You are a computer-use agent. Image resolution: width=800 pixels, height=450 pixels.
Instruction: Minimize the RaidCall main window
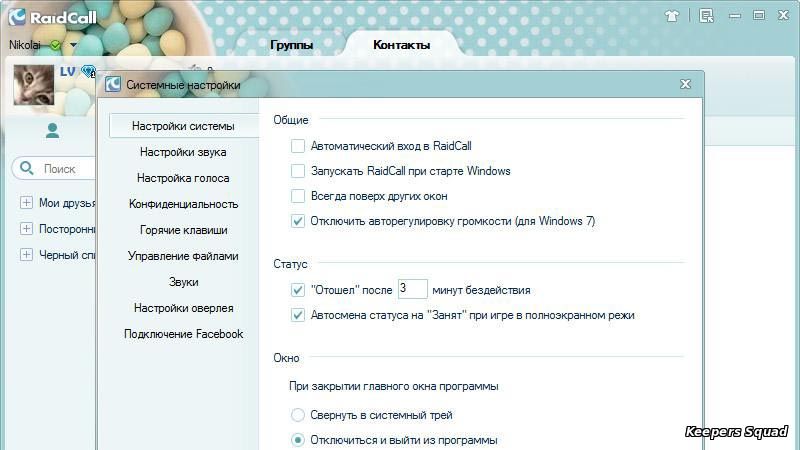coord(735,16)
